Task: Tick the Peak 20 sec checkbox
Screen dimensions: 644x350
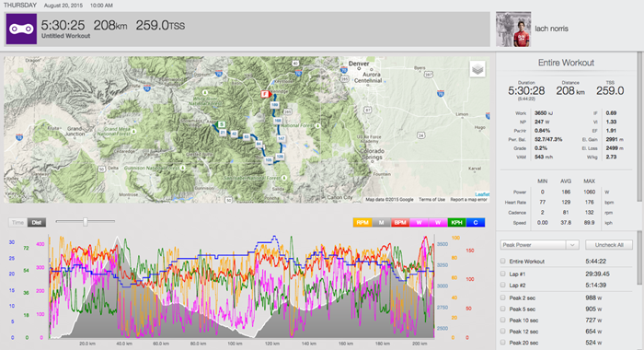Action: click(503, 343)
